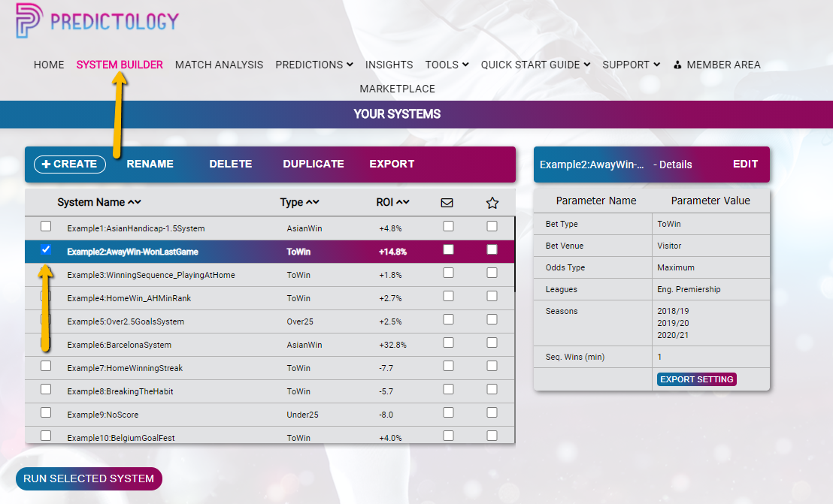The height and width of the screenshot is (504, 833).
Task: Click the Example5:Over2.5GoalsSystem row name
Action: point(126,321)
